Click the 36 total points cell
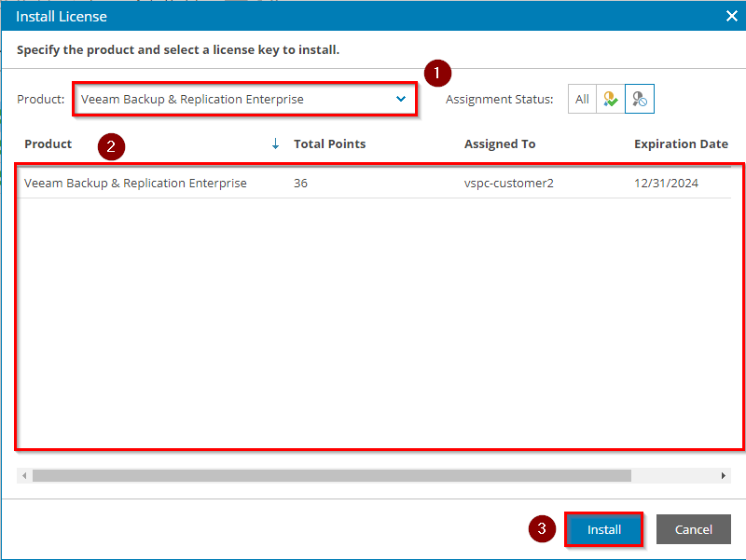The width and height of the screenshot is (746, 560). [x=300, y=183]
